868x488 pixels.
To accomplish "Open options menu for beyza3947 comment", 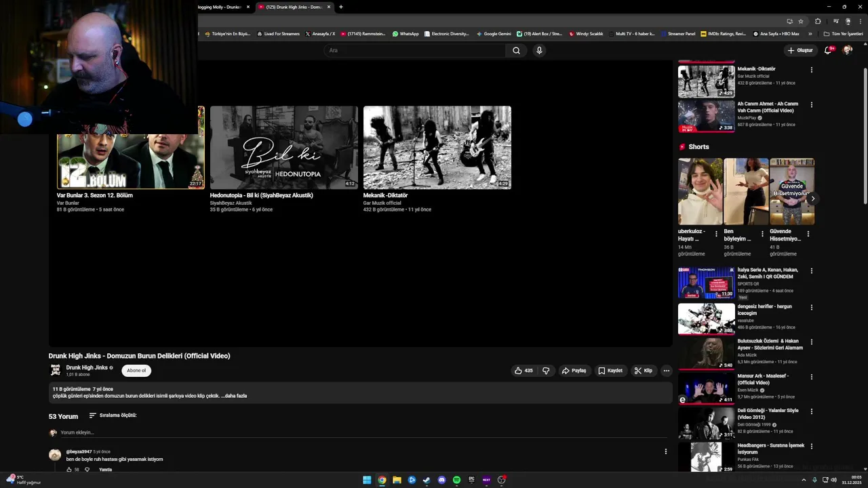I will 665,451.
